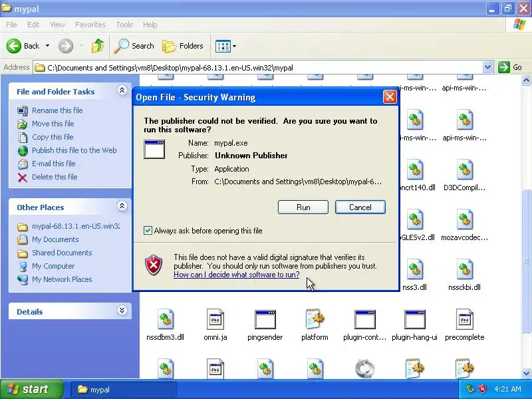Select the ucrt140.dll file partially behind dialog
The height and width of the screenshot is (399, 532).
(414, 170)
